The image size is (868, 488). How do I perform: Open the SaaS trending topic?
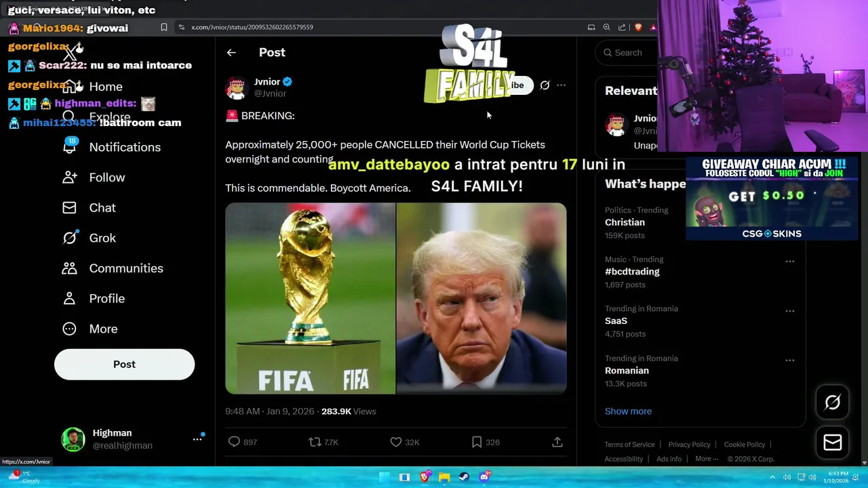tap(616, 321)
